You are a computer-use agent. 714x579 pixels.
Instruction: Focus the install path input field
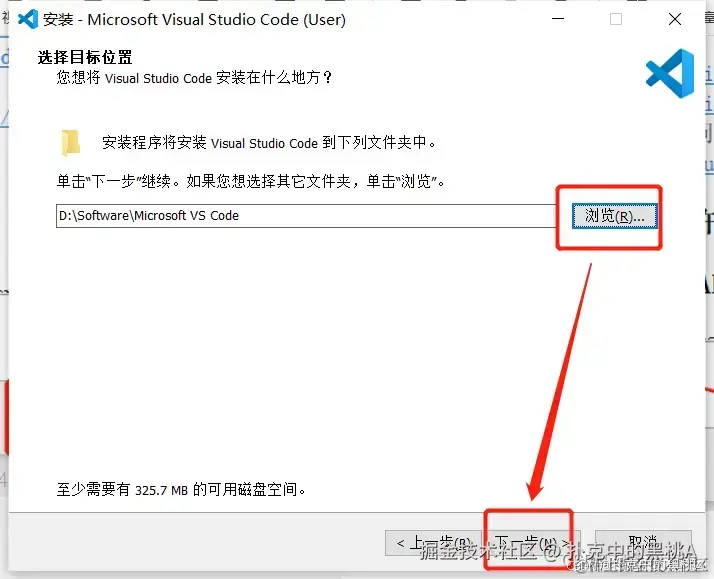(306, 216)
